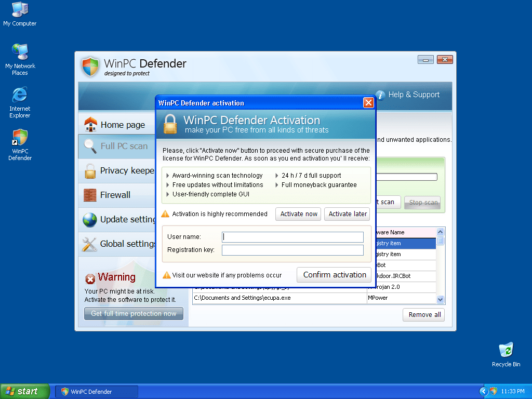This screenshot has width=532, height=399.
Task: Focus the Registration key field
Action: 292,250
